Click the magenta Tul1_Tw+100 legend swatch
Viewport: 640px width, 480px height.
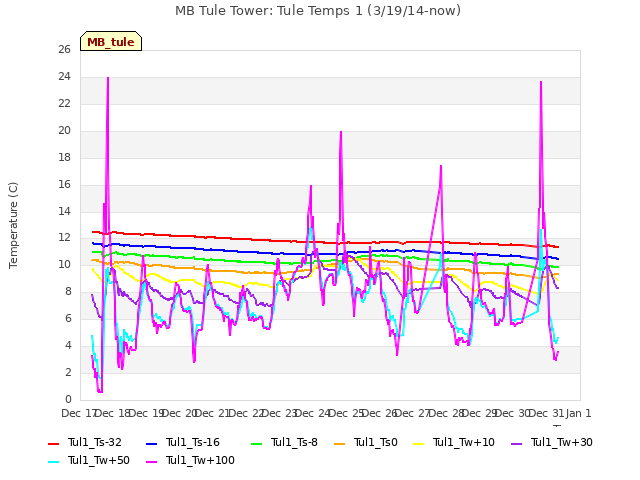coord(151,461)
